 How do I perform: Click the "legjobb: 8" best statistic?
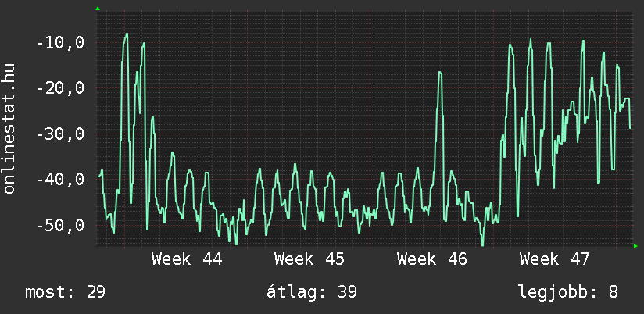pyautogui.click(x=567, y=292)
